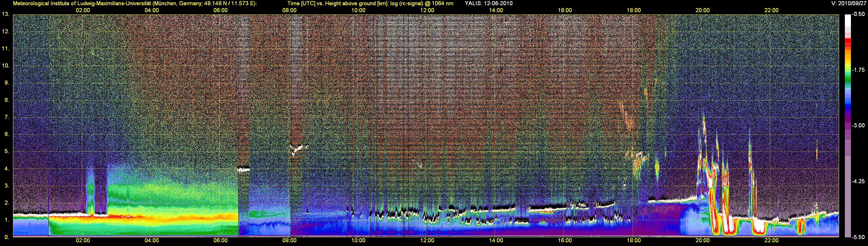Click '12:00' on the bottom time axis
868x246 pixels.
pyautogui.click(x=427, y=241)
